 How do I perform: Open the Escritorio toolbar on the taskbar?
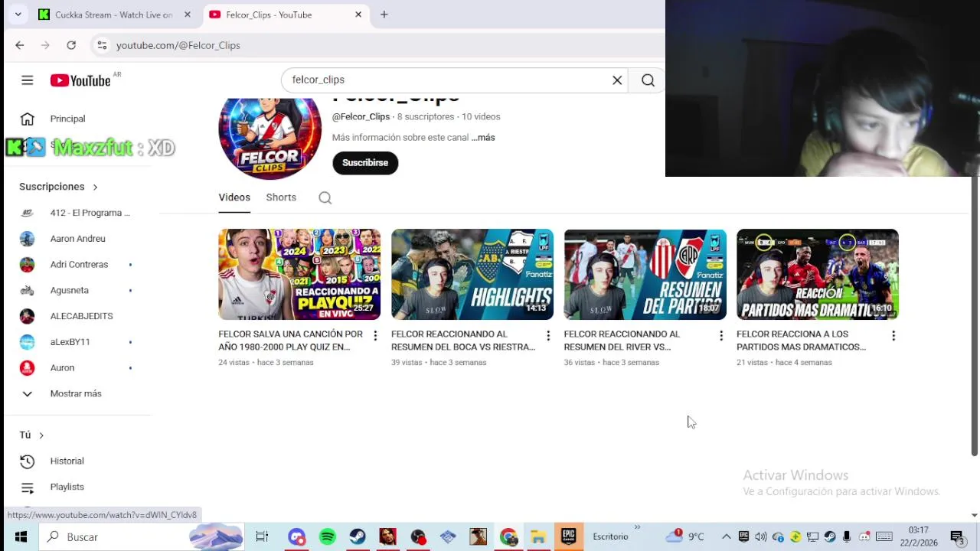coord(610,536)
